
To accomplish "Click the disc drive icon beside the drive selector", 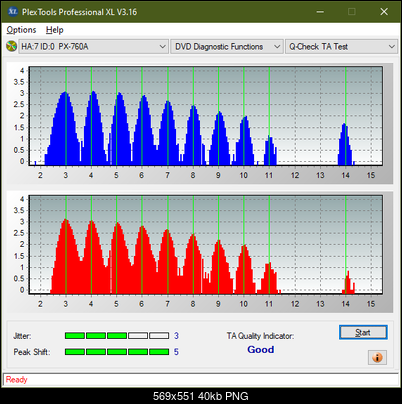I will click(11, 46).
